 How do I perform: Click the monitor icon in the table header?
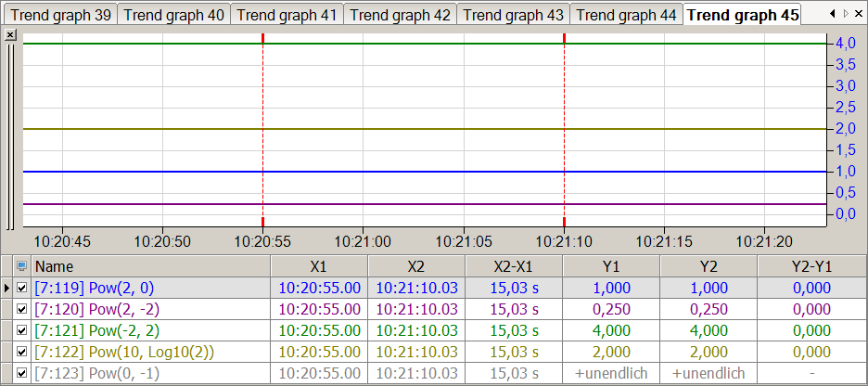21,266
